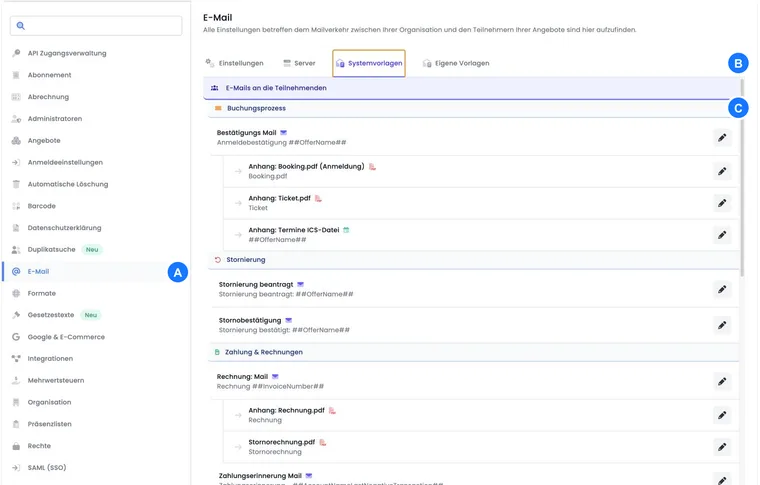Click into the sidebar search field
Viewport: 760px width, 485px height.
point(96,26)
